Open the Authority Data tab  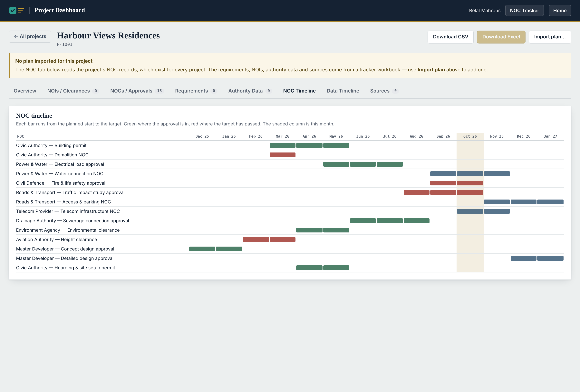[250, 91]
